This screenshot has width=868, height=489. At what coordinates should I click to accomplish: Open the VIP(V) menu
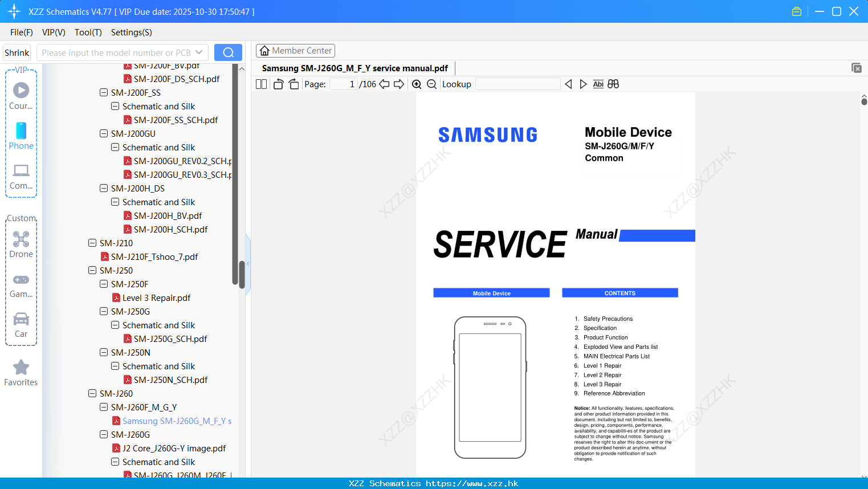(54, 32)
